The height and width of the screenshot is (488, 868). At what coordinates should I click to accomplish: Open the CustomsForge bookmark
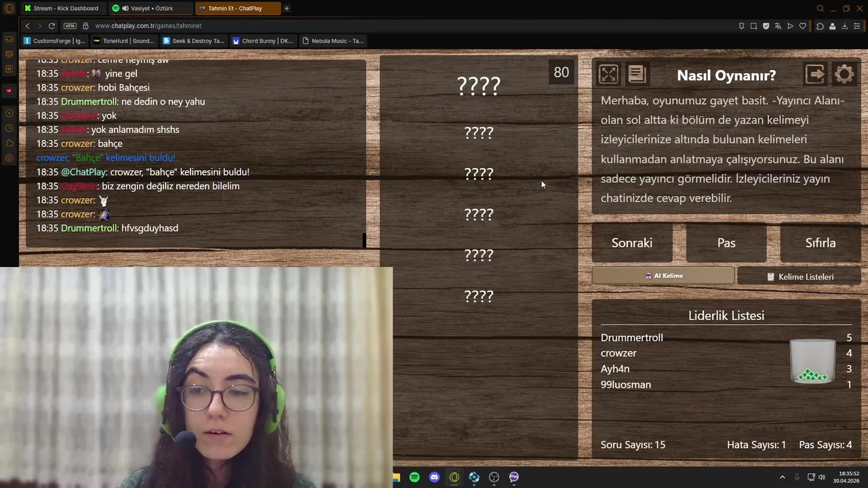click(x=54, y=41)
